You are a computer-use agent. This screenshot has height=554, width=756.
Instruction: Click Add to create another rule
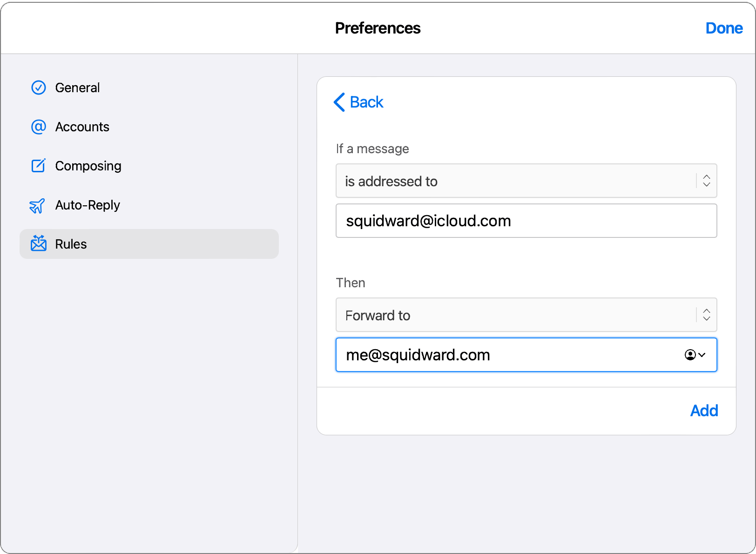coord(704,411)
